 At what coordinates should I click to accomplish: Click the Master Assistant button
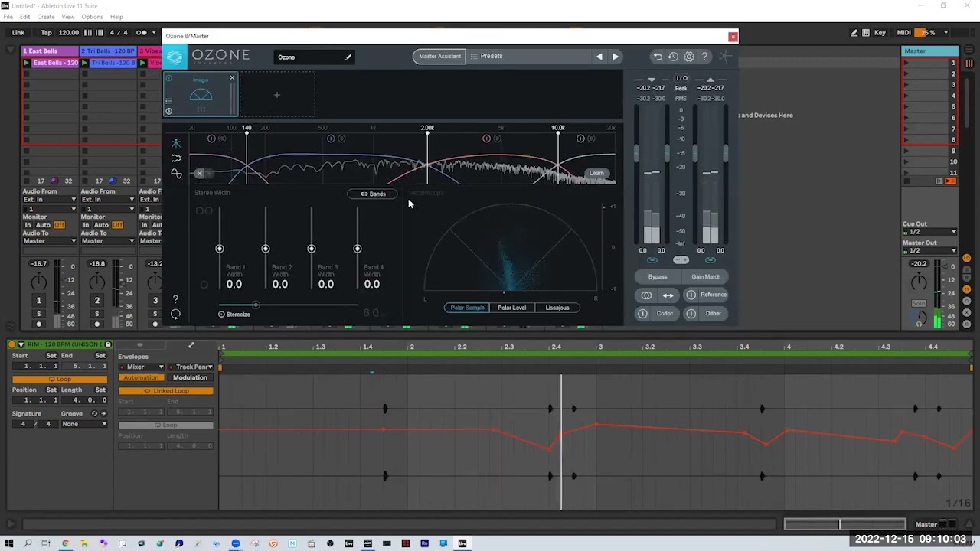439,56
